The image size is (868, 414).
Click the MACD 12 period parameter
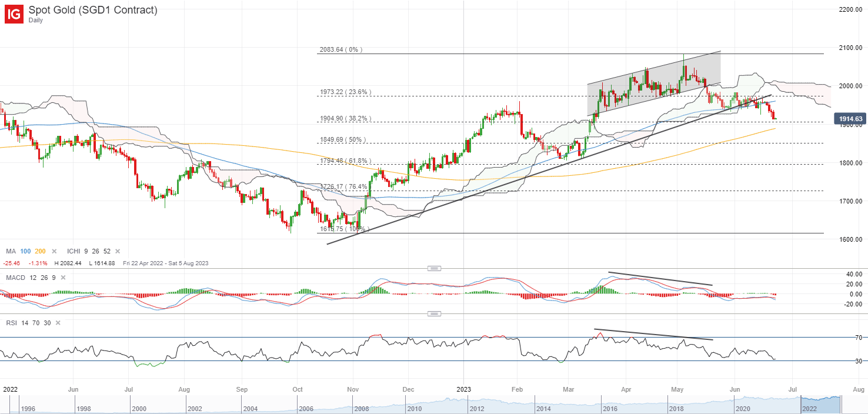point(32,277)
